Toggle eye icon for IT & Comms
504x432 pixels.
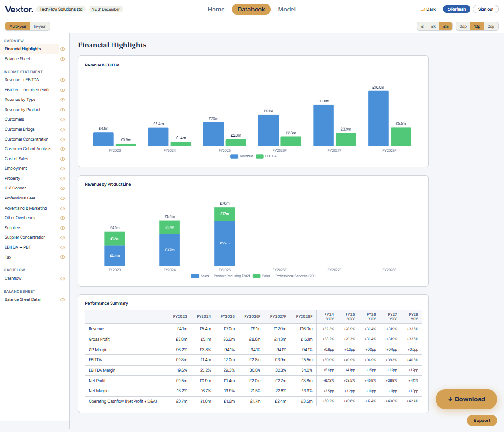click(x=63, y=188)
